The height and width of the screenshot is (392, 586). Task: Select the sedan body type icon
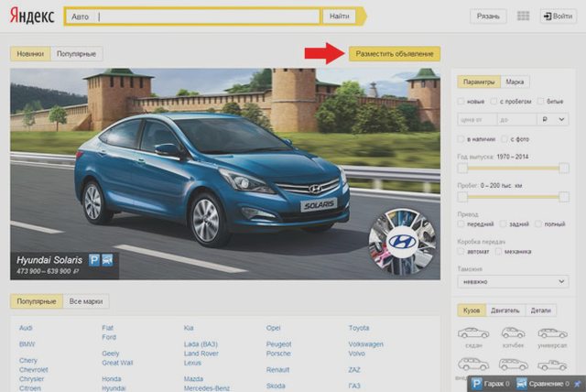473,332
